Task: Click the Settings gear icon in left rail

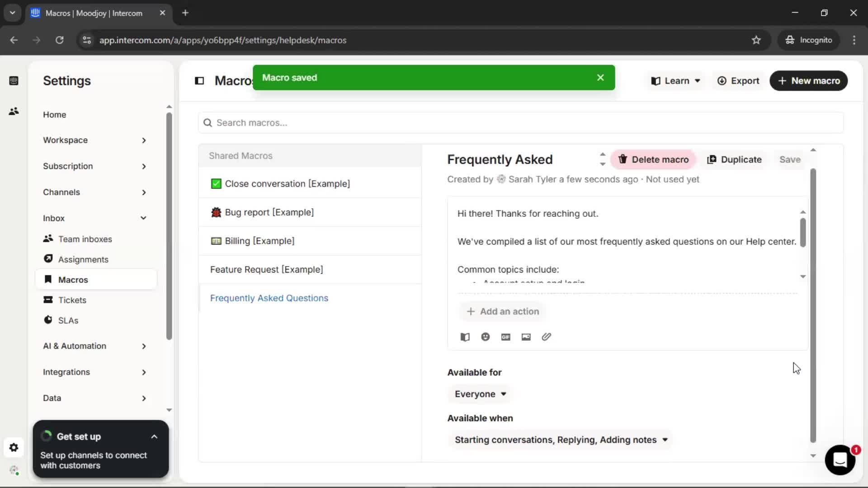Action: pos(14,447)
